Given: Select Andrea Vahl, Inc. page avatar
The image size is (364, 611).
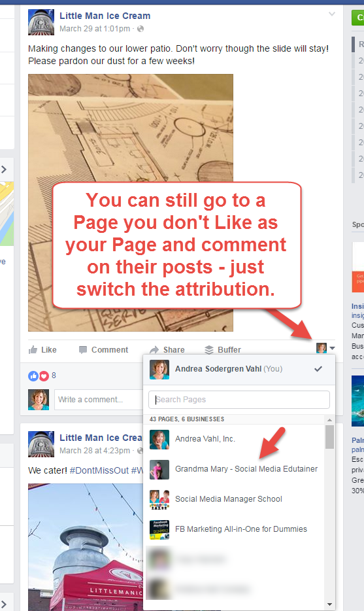Looking at the screenshot, I should [x=159, y=439].
